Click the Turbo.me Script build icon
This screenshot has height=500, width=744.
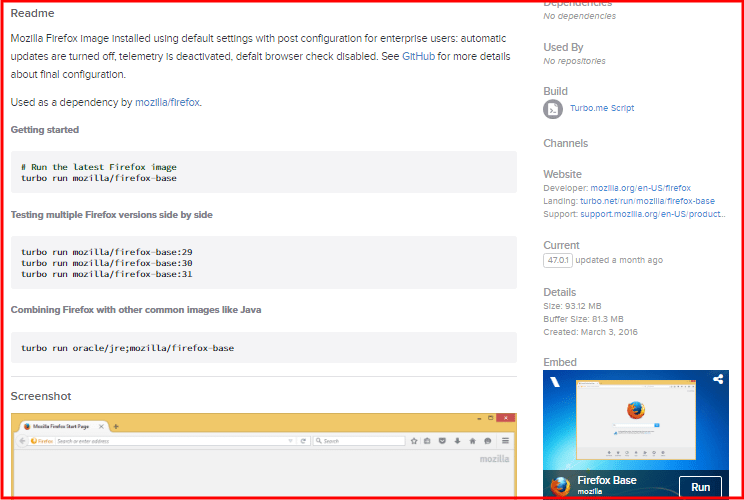point(553,109)
